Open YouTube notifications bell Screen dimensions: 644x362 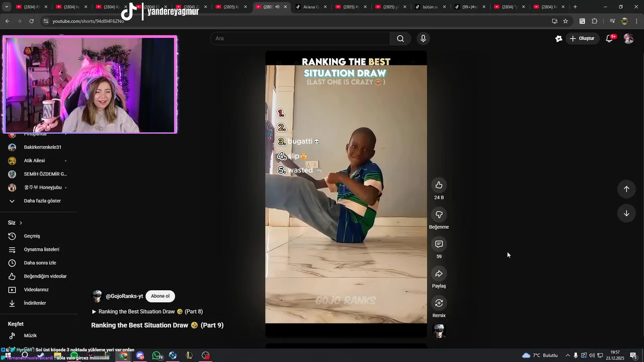(x=609, y=38)
